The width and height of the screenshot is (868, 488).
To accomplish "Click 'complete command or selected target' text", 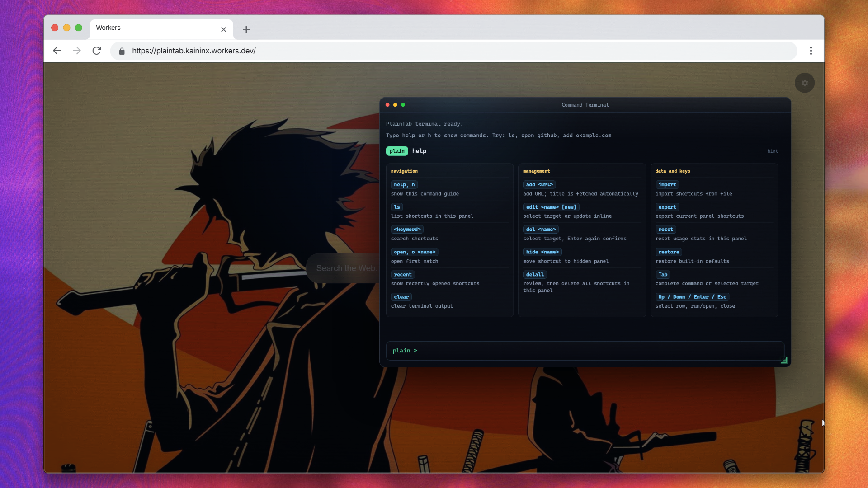I will click(707, 284).
